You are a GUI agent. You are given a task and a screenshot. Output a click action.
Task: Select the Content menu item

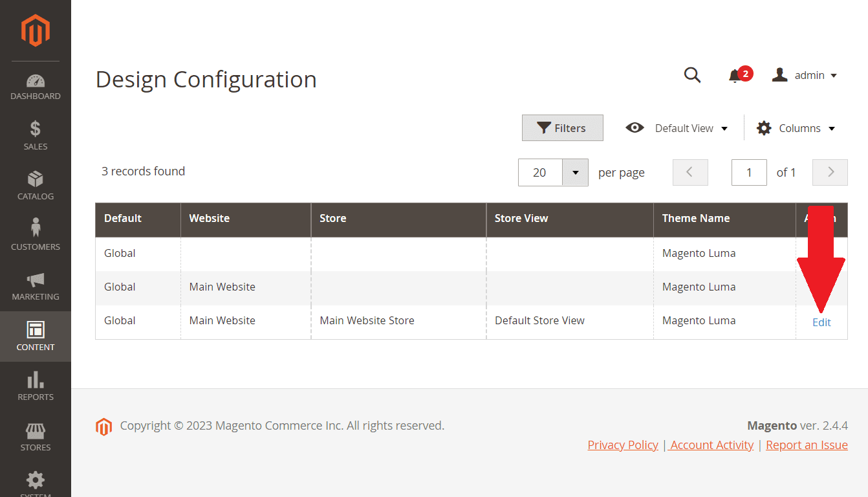pos(35,336)
